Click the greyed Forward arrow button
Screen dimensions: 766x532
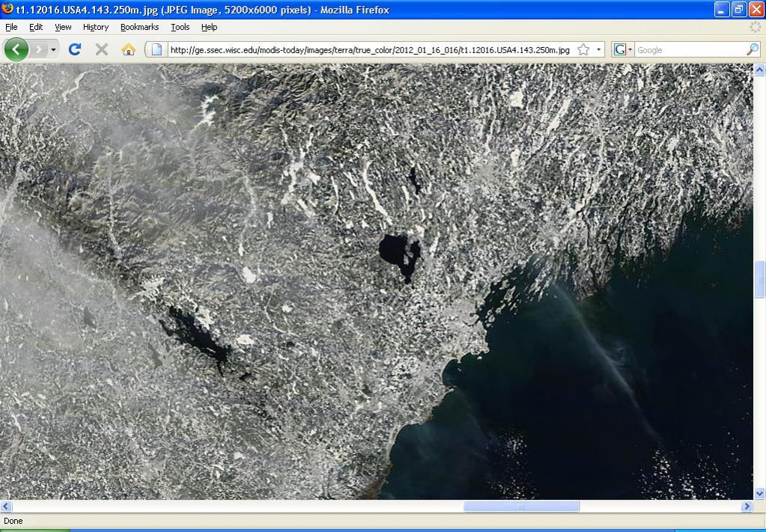tap(39, 49)
